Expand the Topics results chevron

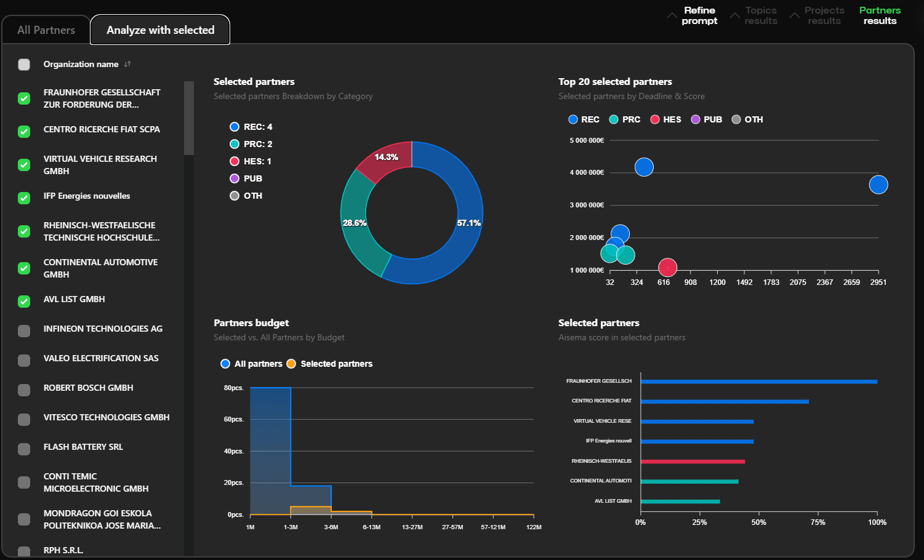(734, 15)
